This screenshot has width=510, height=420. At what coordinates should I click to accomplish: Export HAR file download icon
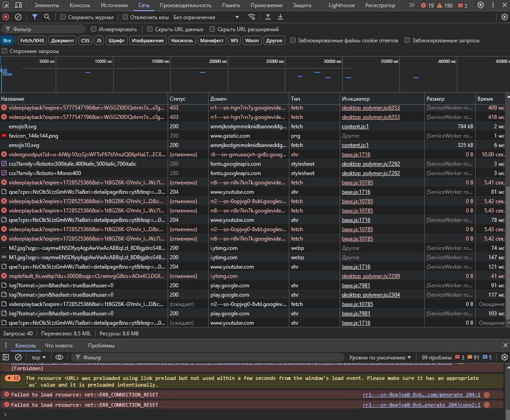(x=280, y=17)
